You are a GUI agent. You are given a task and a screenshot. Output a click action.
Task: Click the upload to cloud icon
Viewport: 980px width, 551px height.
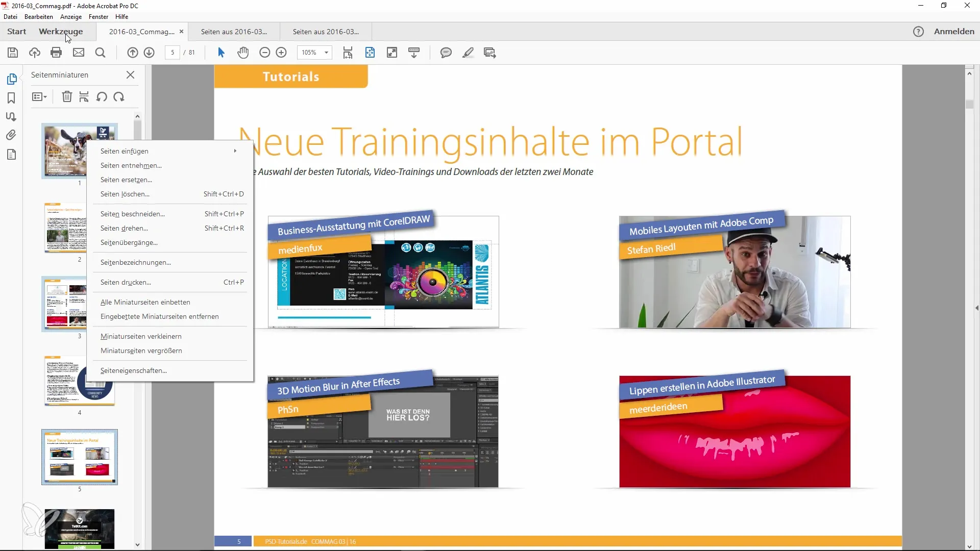pyautogui.click(x=34, y=53)
